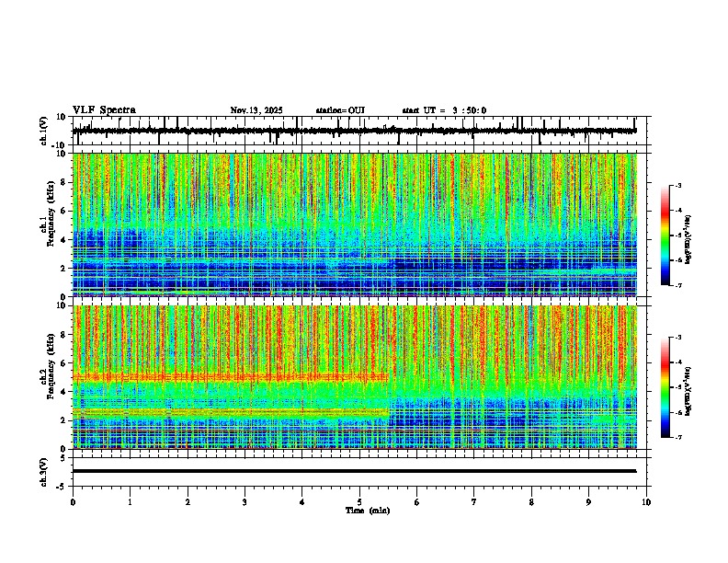Click the "ch.3(V)" axis label

pyautogui.click(x=44, y=472)
